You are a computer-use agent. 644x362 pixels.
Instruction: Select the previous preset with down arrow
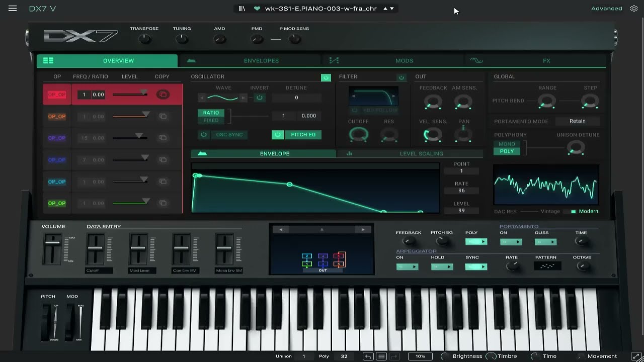pyautogui.click(x=392, y=9)
